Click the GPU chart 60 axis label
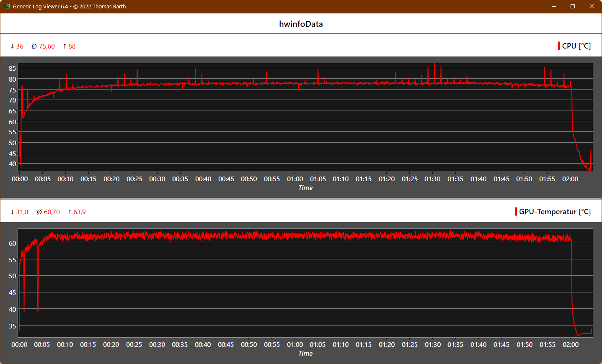This screenshot has height=364, width=602. [13, 243]
